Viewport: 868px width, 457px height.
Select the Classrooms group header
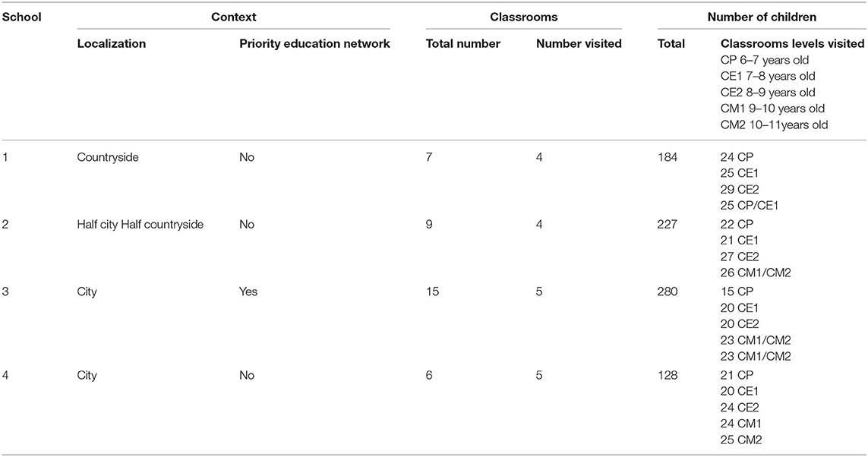click(x=524, y=17)
